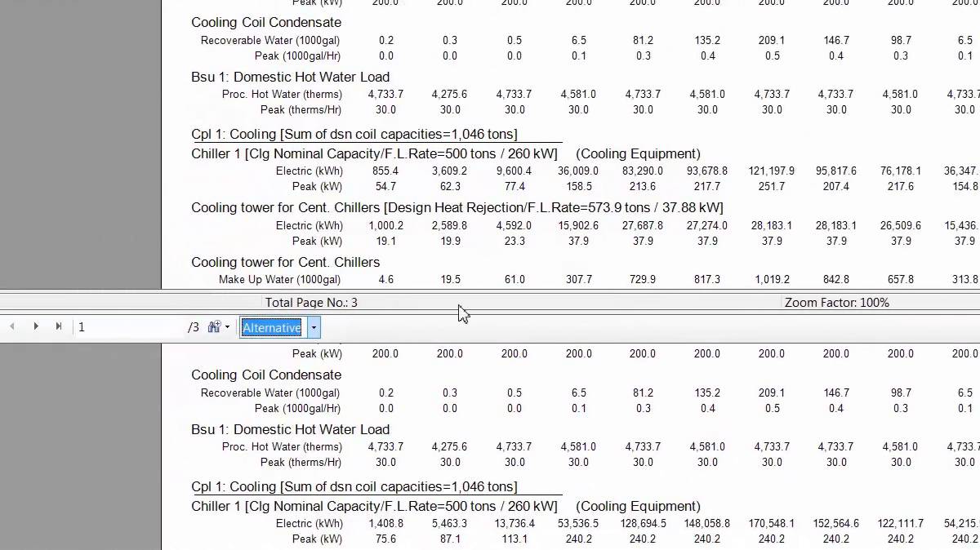Image resolution: width=980 pixels, height=550 pixels.
Task: Click chiller peak value 251.7
Action: pyautogui.click(x=772, y=186)
